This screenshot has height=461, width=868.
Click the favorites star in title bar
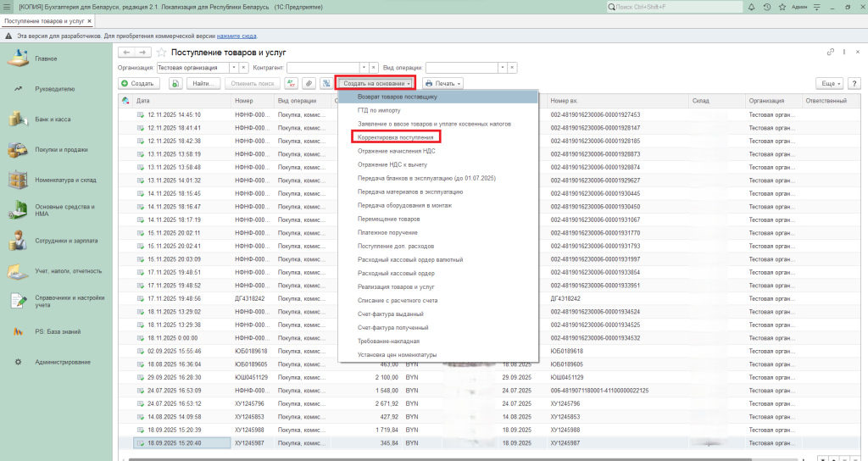click(x=782, y=7)
